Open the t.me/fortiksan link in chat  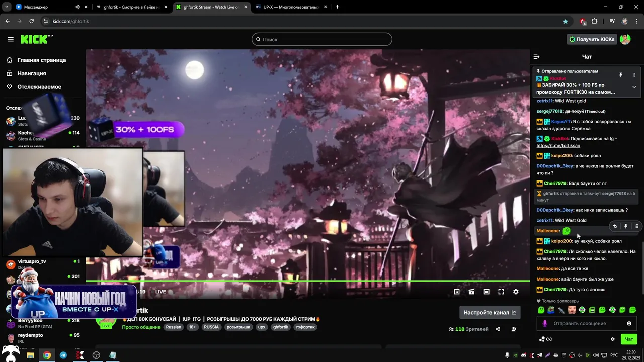coord(558,145)
